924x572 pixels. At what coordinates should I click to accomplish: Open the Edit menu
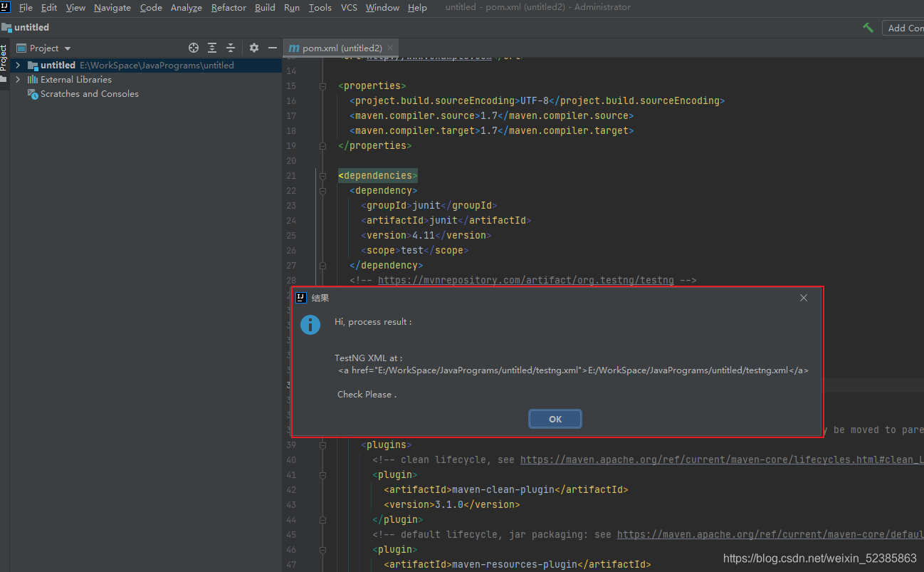(49, 7)
